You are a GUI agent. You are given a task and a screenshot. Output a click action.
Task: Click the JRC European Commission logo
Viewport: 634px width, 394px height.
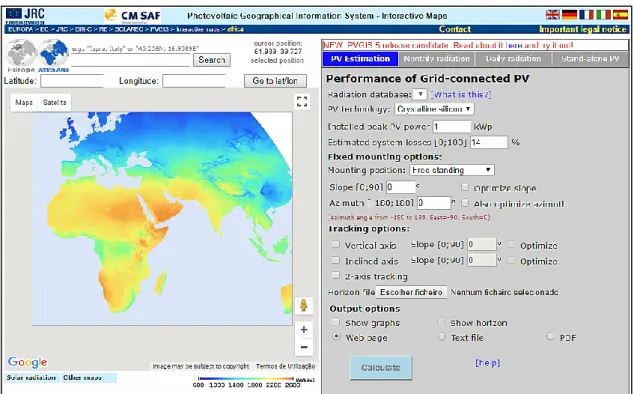[x=25, y=16]
